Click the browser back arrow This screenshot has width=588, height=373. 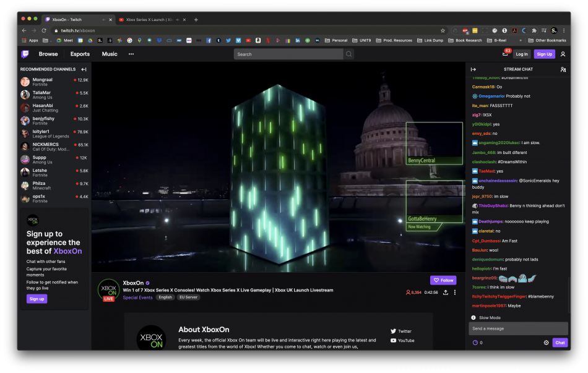24,30
